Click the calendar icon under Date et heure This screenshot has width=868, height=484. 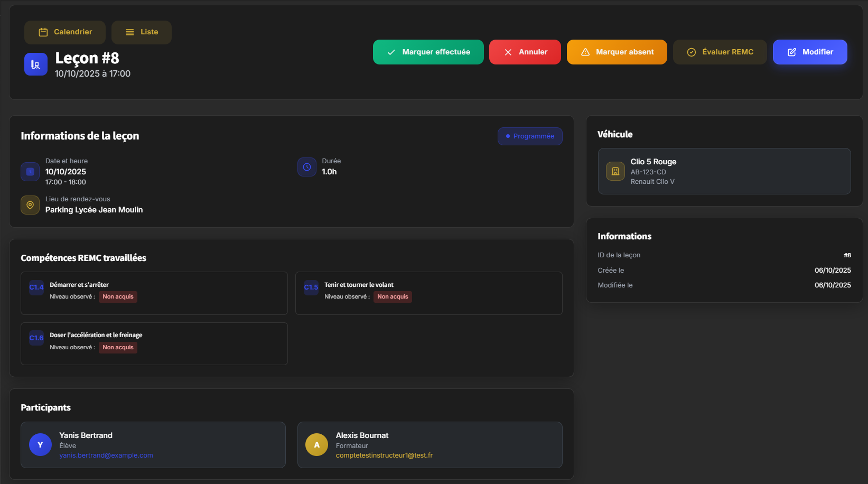tap(30, 172)
